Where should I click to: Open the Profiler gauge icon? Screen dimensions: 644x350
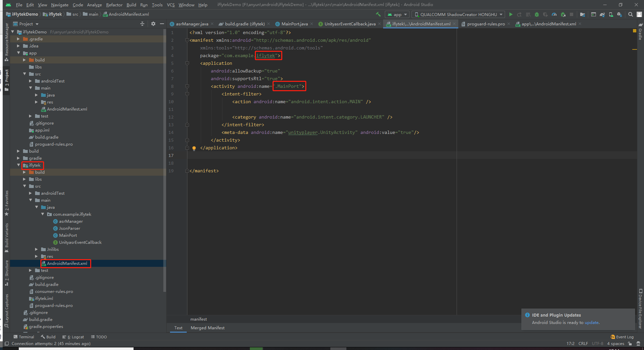click(x=554, y=14)
